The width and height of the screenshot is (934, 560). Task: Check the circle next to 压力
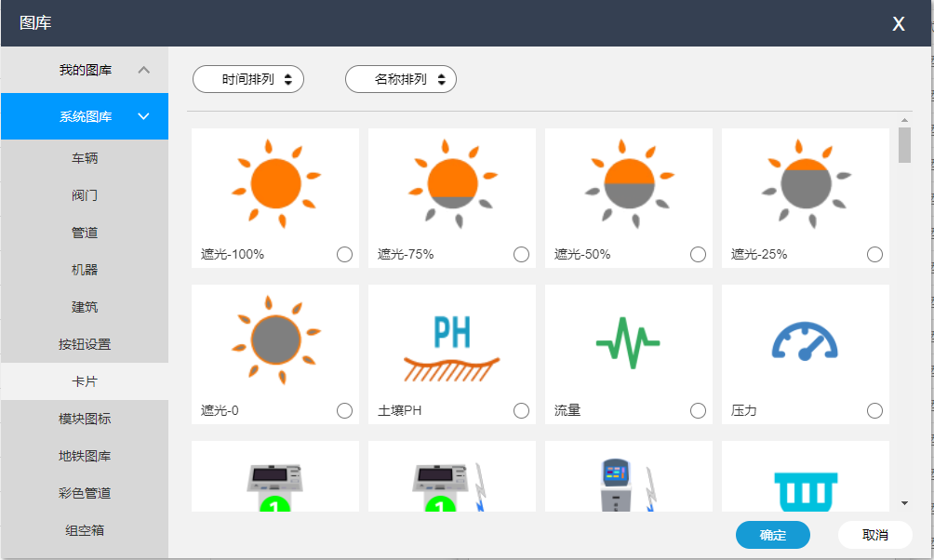(x=874, y=409)
